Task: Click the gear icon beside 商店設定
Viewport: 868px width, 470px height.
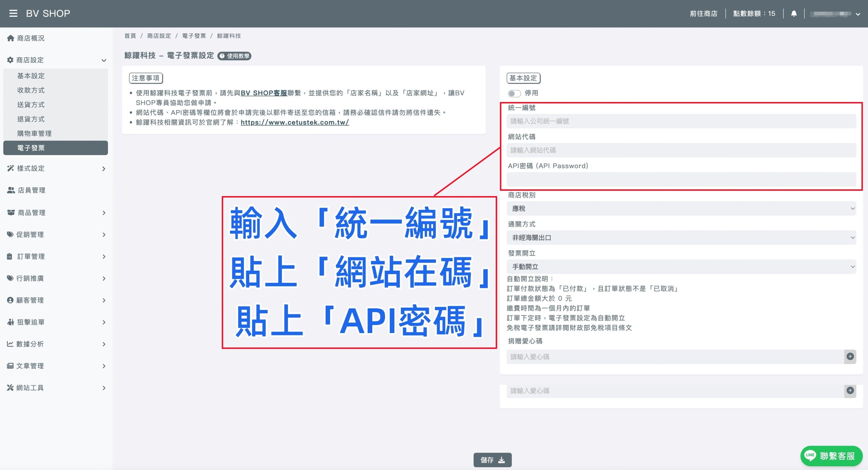Action: 10,60
